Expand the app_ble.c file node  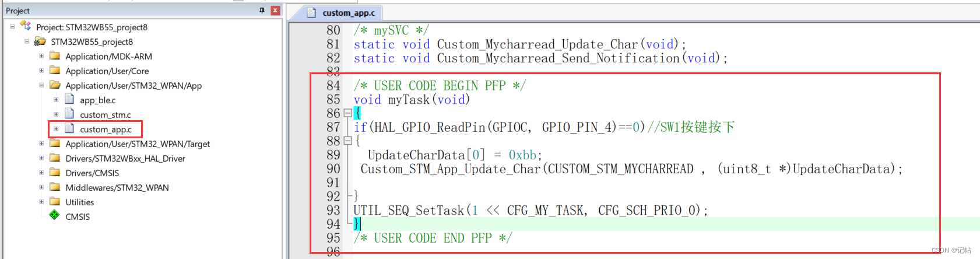click(56, 100)
